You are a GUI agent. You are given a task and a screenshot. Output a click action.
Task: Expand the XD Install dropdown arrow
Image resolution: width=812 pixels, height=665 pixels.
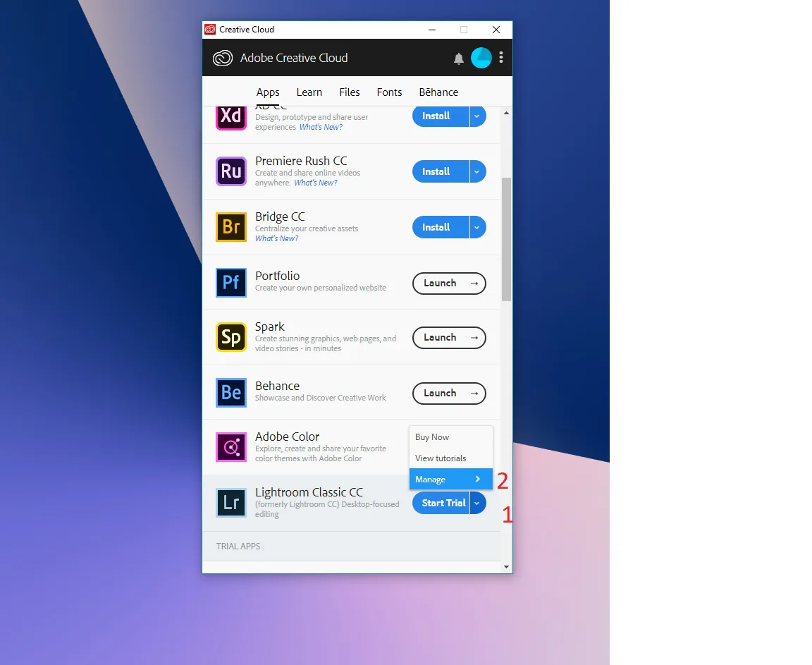pyautogui.click(x=477, y=116)
